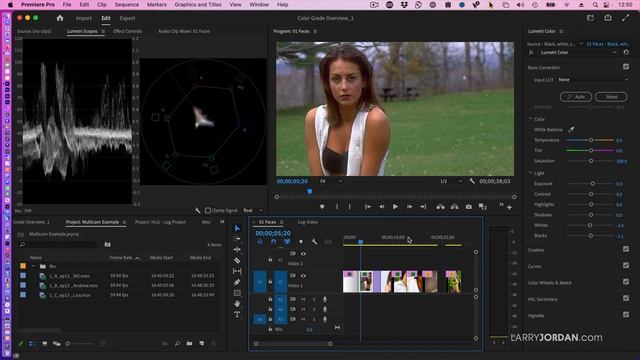Image resolution: width=640 pixels, height=360 pixels.
Task: Click the Share icon top right
Action: click(x=608, y=18)
